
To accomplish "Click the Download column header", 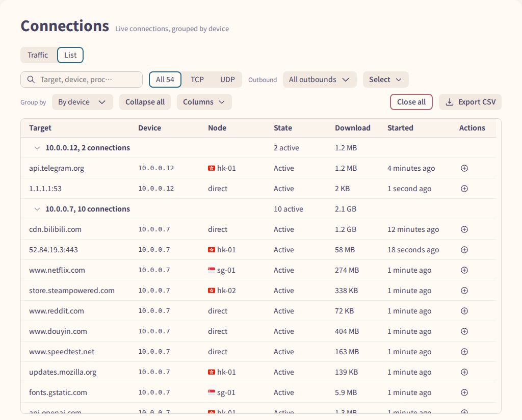I will (353, 128).
